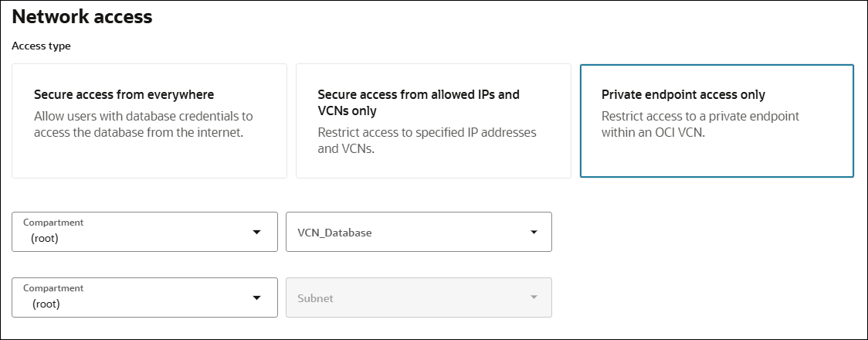Image resolution: width=868 pixels, height=340 pixels.
Task: Click the Subnet placeholder text
Action: pos(316,297)
